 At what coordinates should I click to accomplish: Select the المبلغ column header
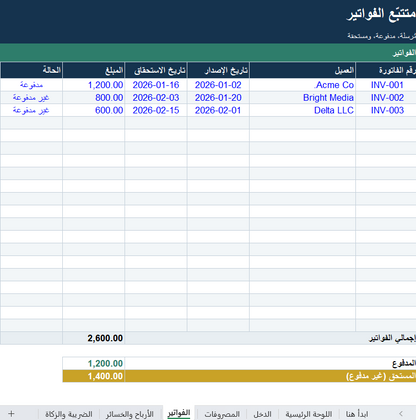coord(94,70)
